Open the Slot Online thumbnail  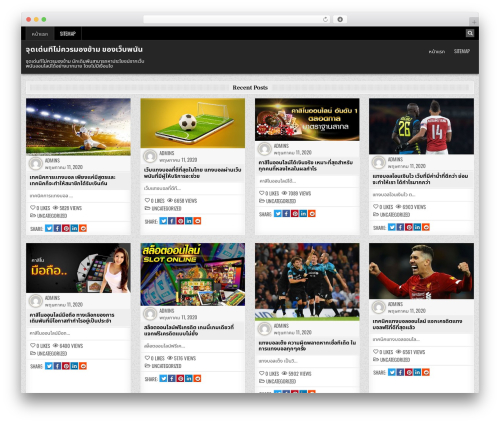pyautogui.click(x=193, y=274)
